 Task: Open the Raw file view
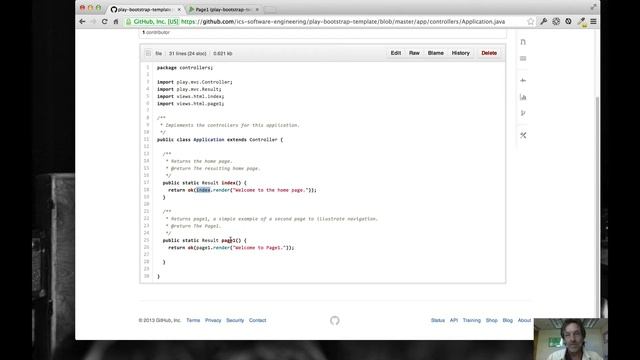pyautogui.click(x=414, y=53)
